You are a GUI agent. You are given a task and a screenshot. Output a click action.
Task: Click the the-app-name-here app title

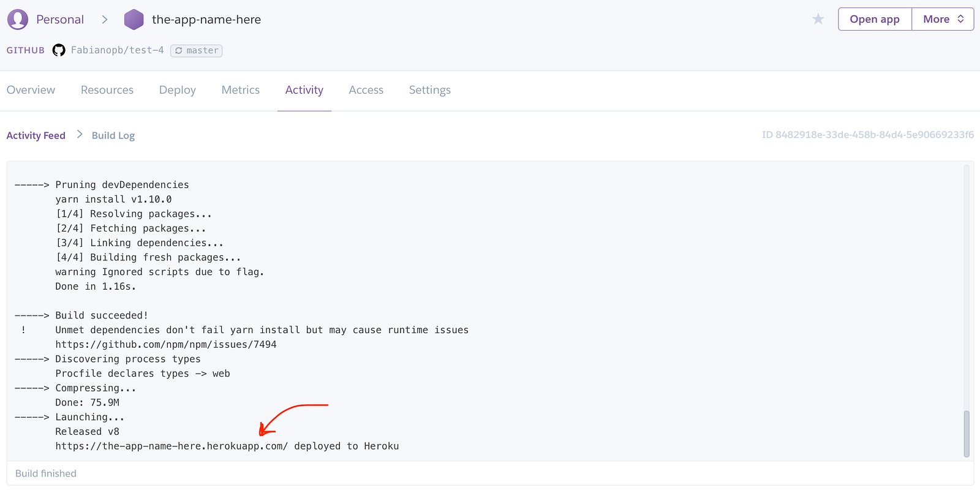206,20
